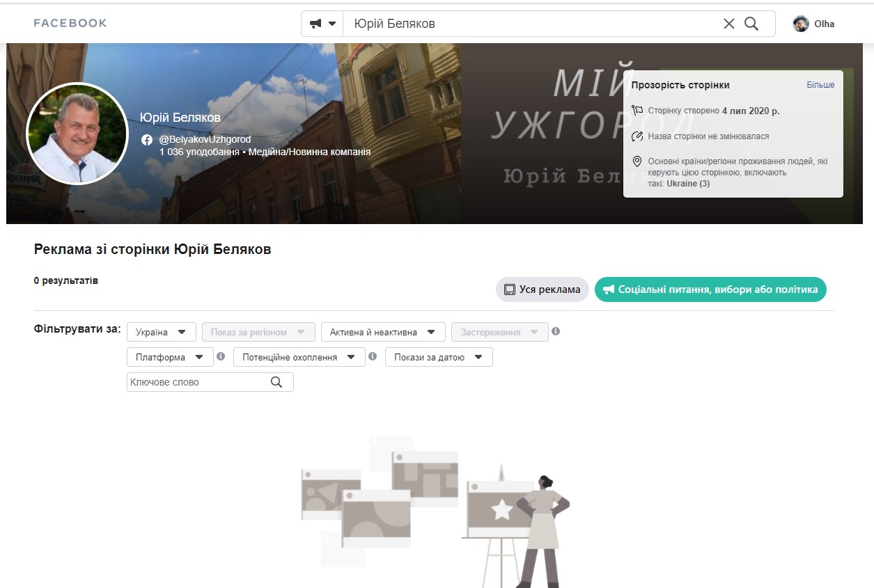Click the page profile photo of Юрій Беляков
The image size is (874, 588).
[x=77, y=133]
